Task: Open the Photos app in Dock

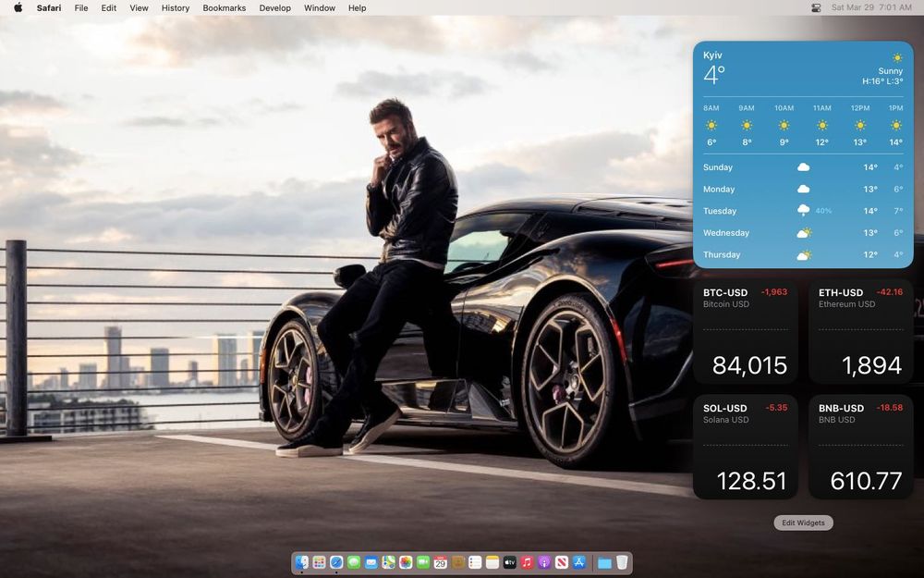Action: pyautogui.click(x=406, y=562)
